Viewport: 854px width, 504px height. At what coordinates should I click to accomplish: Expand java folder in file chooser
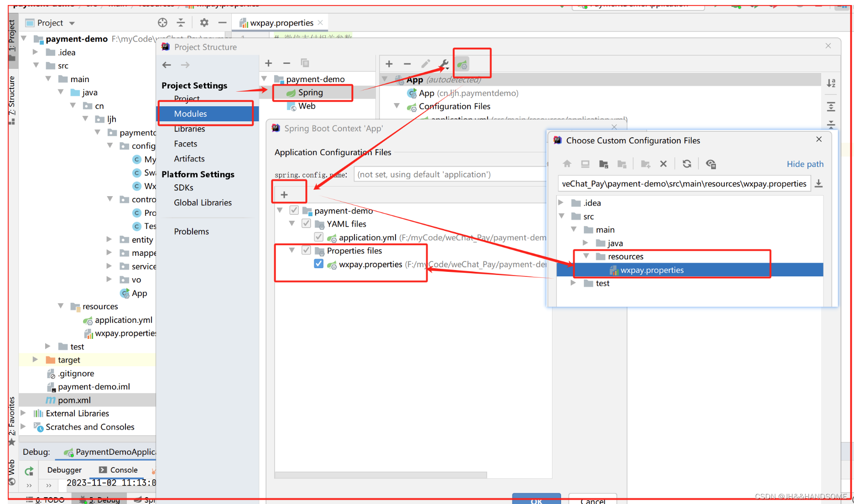coord(586,243)
